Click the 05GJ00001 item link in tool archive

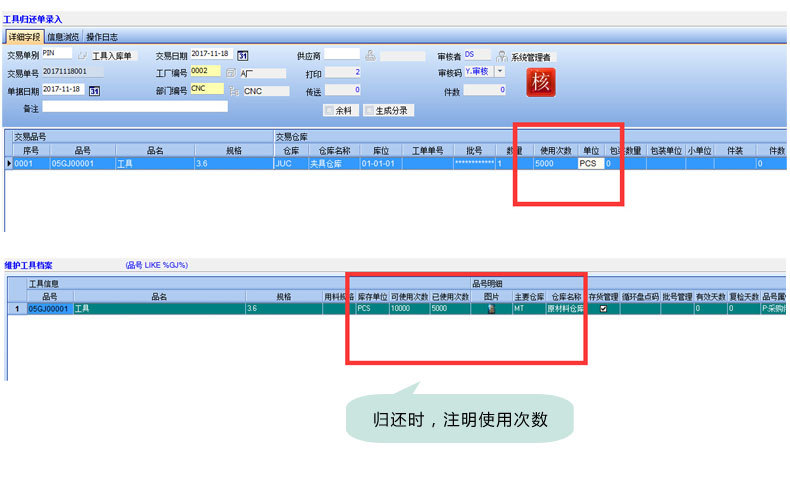pyautogui.click(x=49, y=310)
